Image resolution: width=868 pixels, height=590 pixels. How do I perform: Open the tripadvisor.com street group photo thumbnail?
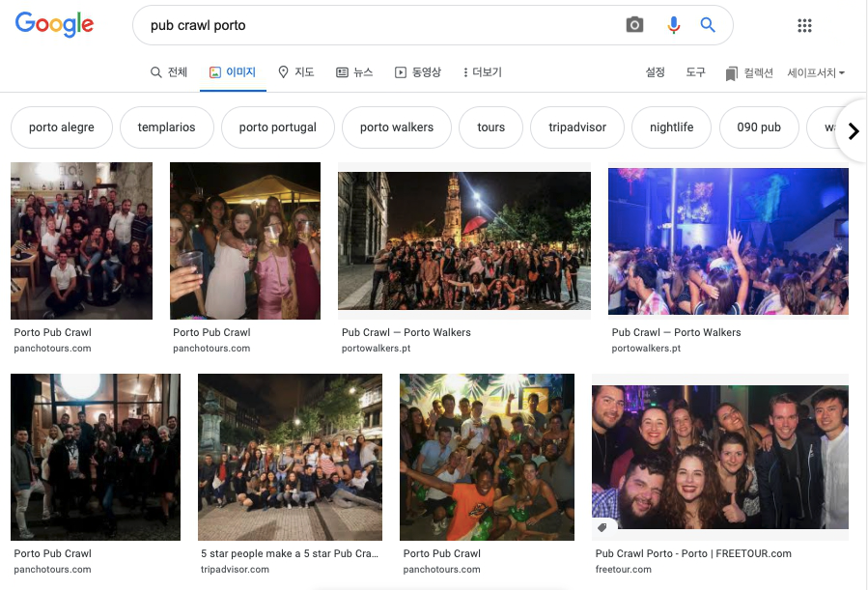coord(290,457)
